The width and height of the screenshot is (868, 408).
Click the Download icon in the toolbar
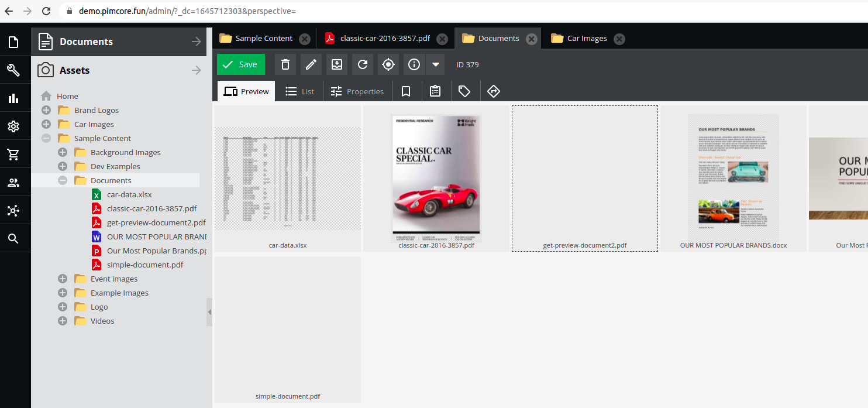[336, 64]
